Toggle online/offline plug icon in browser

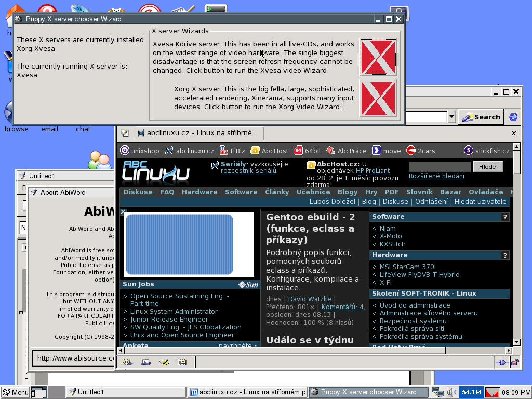501,362
